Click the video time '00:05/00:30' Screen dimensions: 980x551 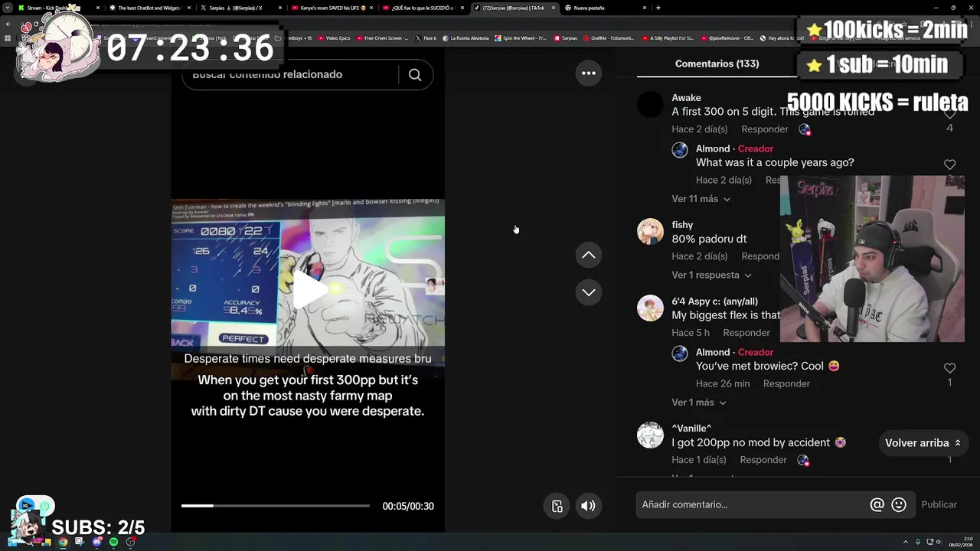pyautogui.click(x=408, y=506)
